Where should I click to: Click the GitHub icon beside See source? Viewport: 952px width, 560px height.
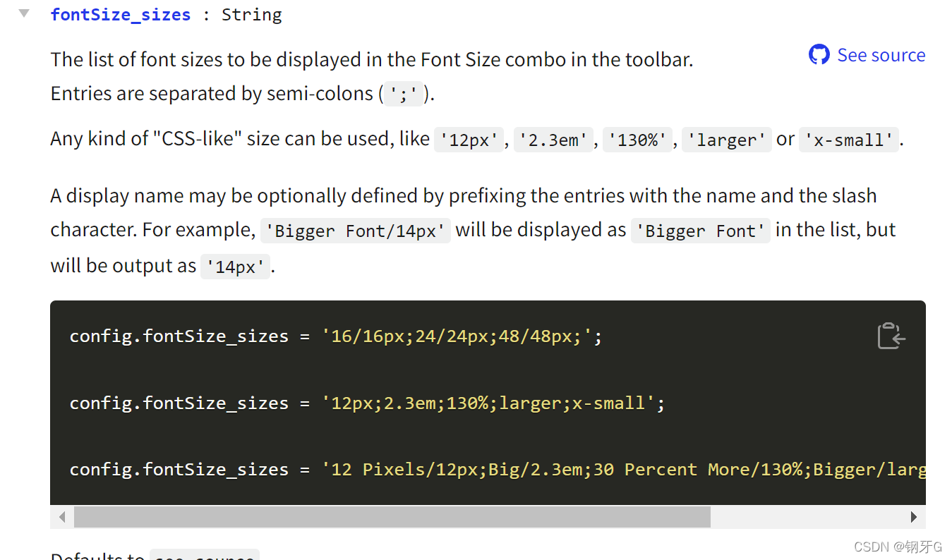click(x=819, y=55)
